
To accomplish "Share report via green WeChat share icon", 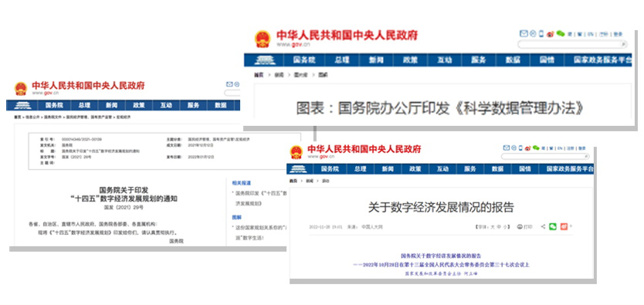I will (x=553, y=226).
